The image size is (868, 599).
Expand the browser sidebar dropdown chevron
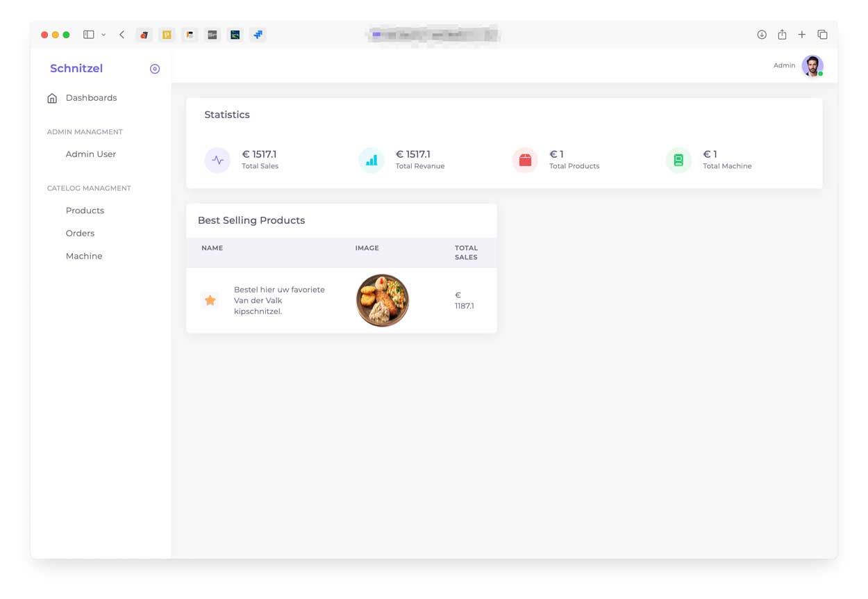click(x=103, y=35)
